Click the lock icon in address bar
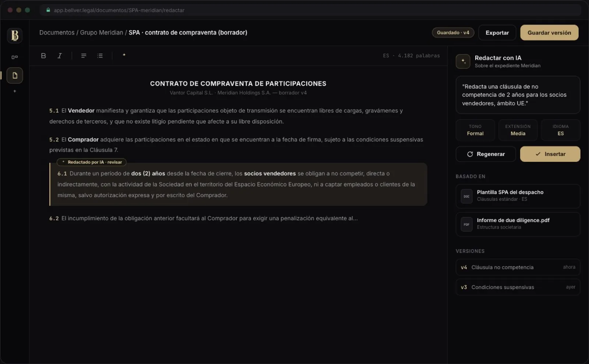This screenshot has height=364, width=589. click(48, 10)
